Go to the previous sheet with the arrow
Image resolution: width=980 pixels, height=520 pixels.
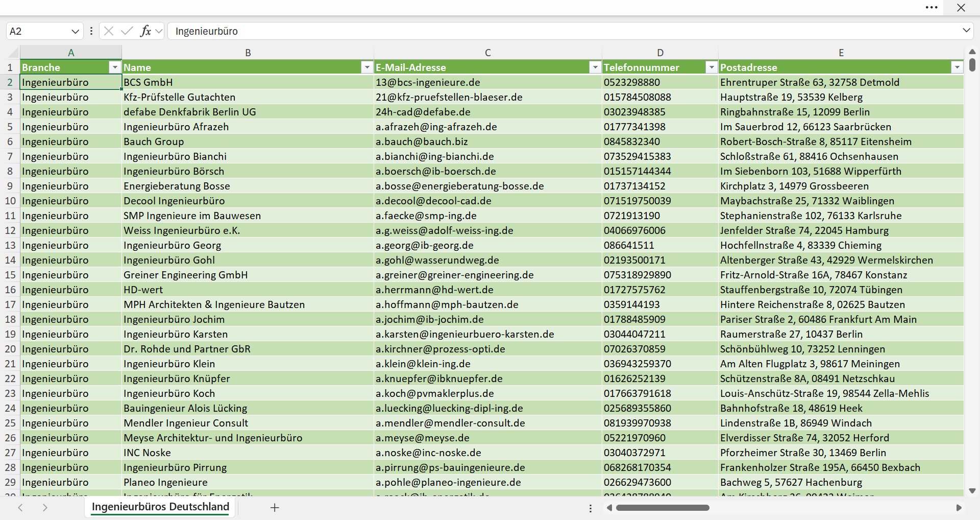click(x=20, y=507)
